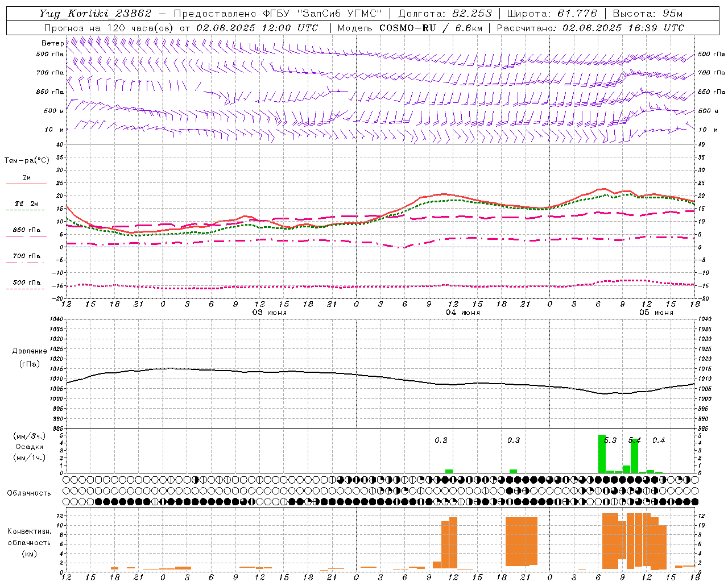Select the Прогноз на 120 часа(ов) text
The width and height of the screenshot is (728, 582).
[110, 28]
